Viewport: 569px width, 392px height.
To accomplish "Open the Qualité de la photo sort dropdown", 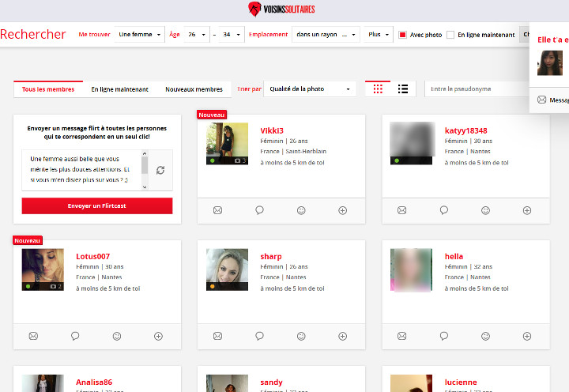I will pyautogui.click(x=310, y=89).
